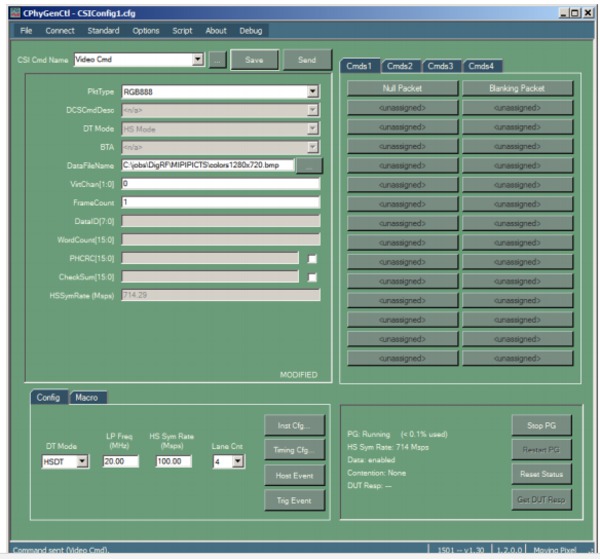Click the Stop PG button
Viewport: 600px width, 559px height.
coord(541,425)
